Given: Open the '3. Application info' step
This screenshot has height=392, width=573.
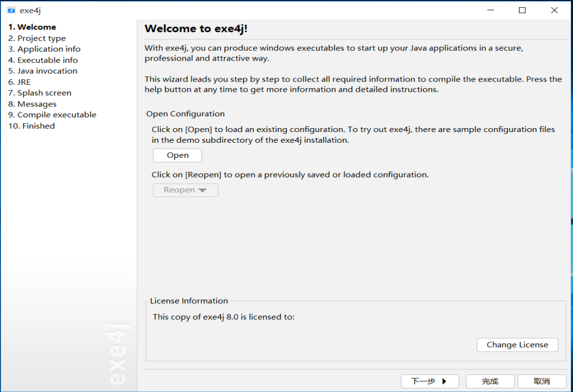Looking at the screenshot, I should (44, 49).
